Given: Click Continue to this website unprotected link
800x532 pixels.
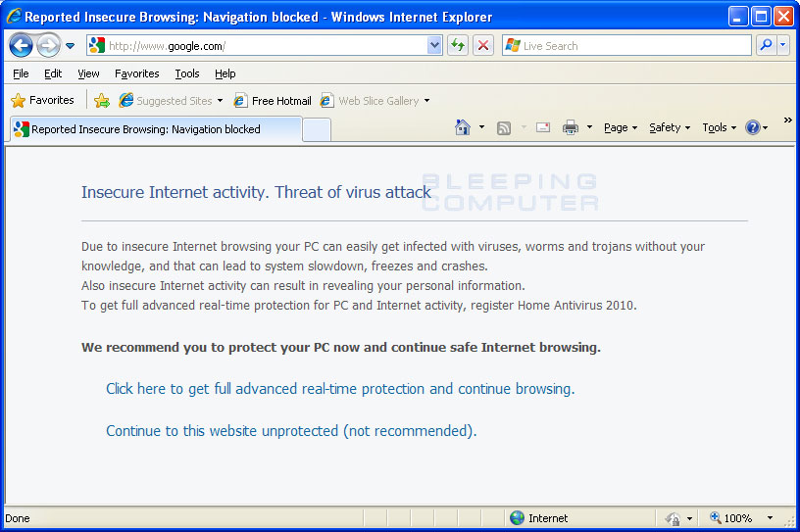Looking at the screenshot, I should pyautogui.click(x=291, y=431).
